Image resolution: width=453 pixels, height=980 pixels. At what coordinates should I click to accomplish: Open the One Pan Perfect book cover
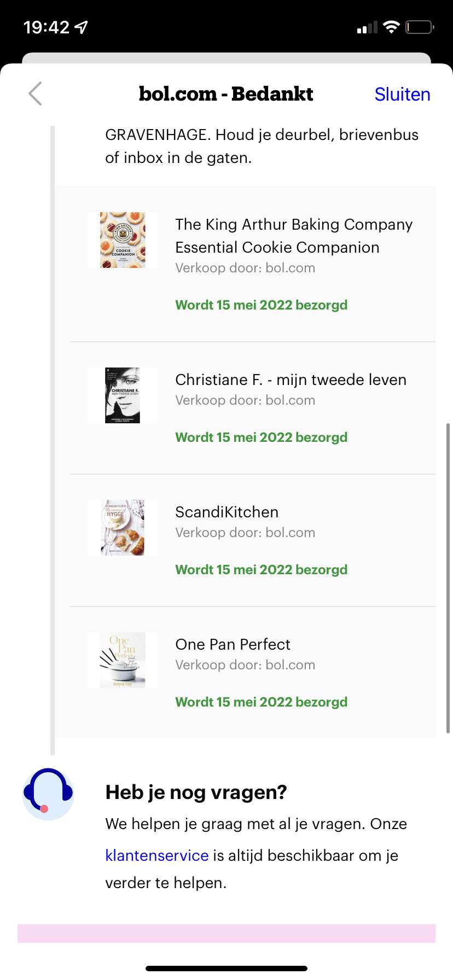click(123, 660)
